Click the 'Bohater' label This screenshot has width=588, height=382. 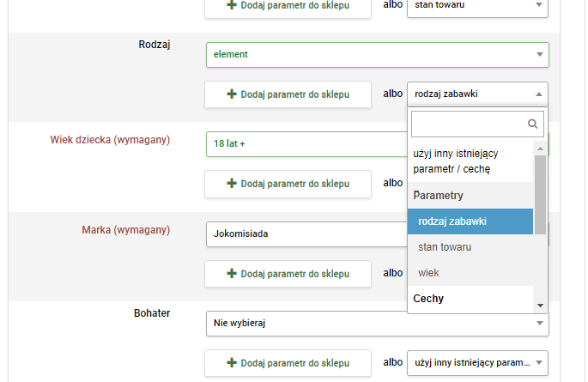pyautogui.click(x=152, y=313)
